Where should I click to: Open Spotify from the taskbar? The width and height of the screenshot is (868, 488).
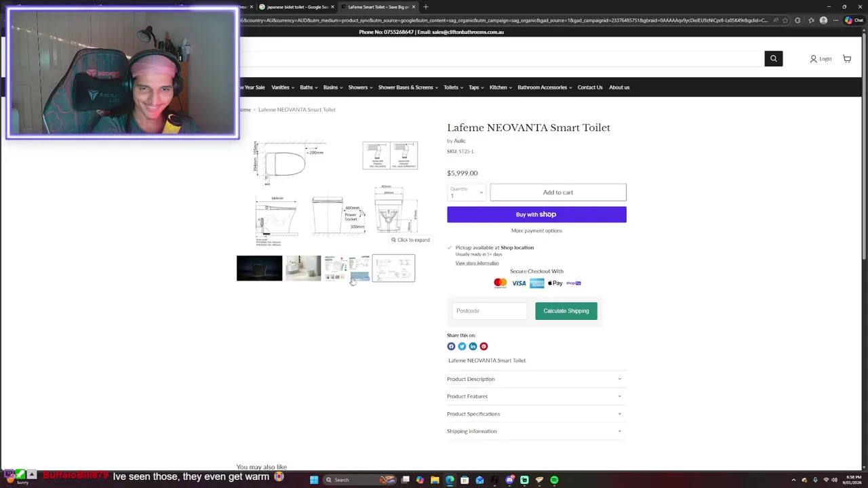point(554,480)
